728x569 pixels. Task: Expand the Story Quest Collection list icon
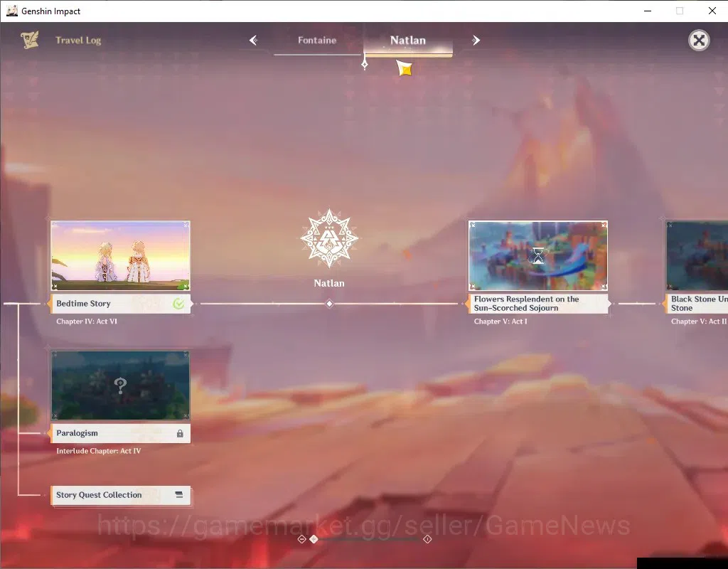pos(179,495)
